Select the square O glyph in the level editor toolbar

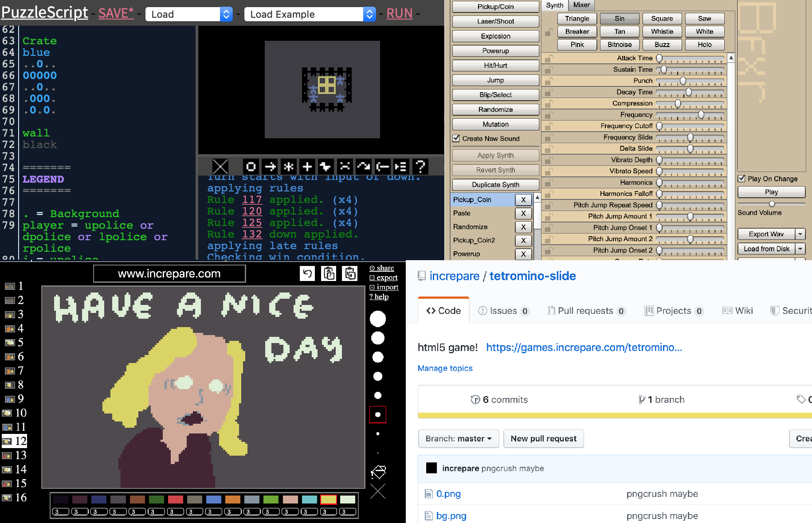click(x=251, y=167)
